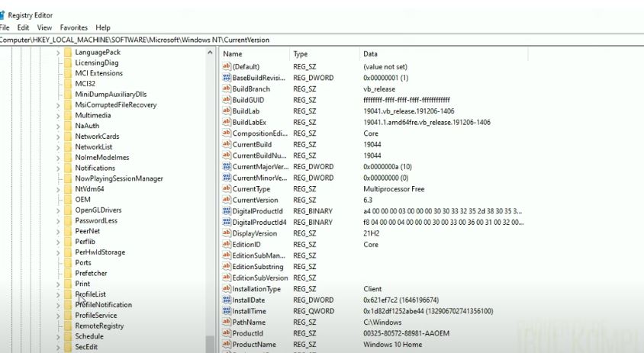Click the DWORD icon of BaseBuildRevisionNumber
The height and width of the screenshot is (353, 644).
point(227,78)
